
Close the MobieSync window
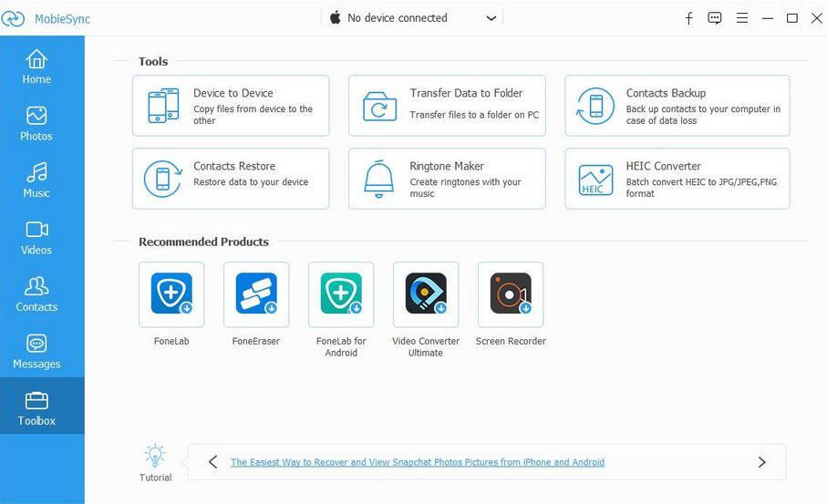point(817,18)
